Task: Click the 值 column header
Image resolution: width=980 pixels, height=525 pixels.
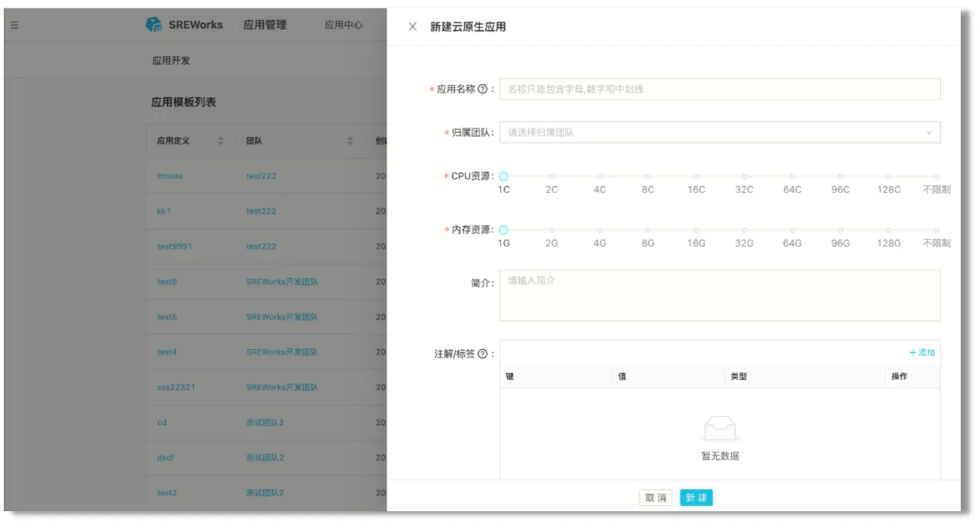Action: click(x=622, y=377)
